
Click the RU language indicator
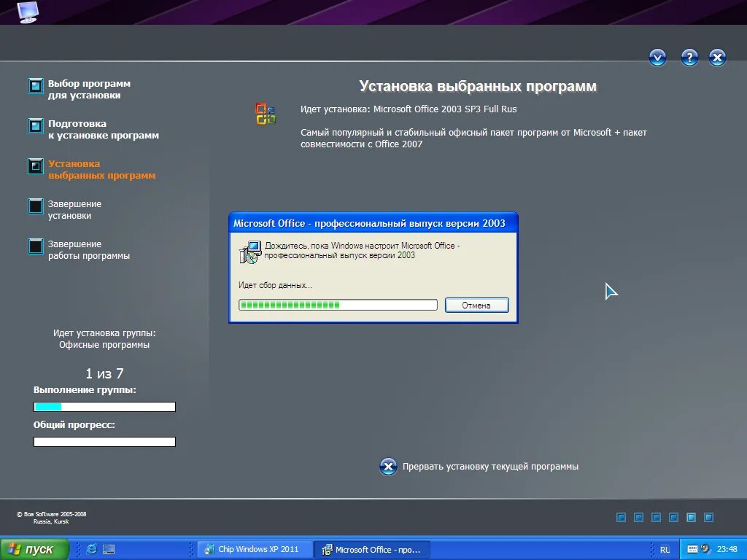(665, 550)
